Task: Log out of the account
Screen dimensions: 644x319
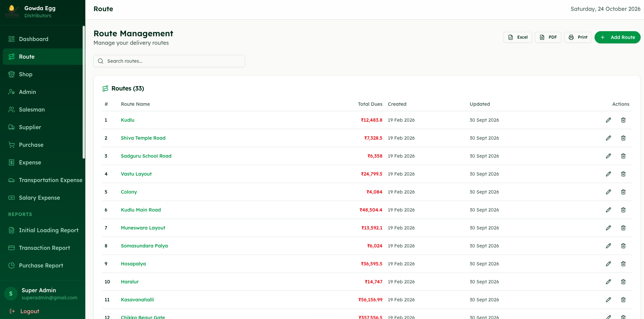Action: [x=24, y=311]
